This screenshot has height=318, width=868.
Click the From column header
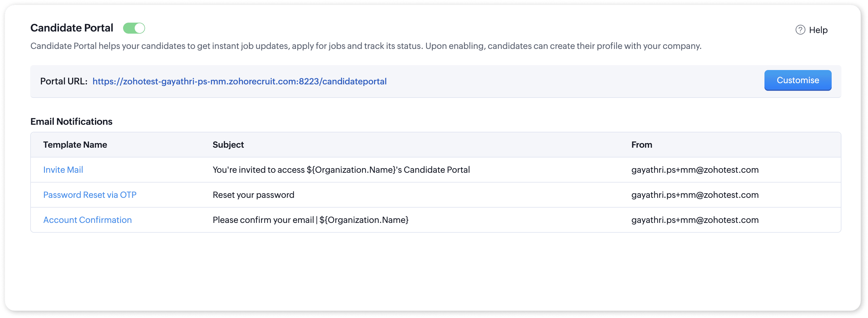coord(642,145)
